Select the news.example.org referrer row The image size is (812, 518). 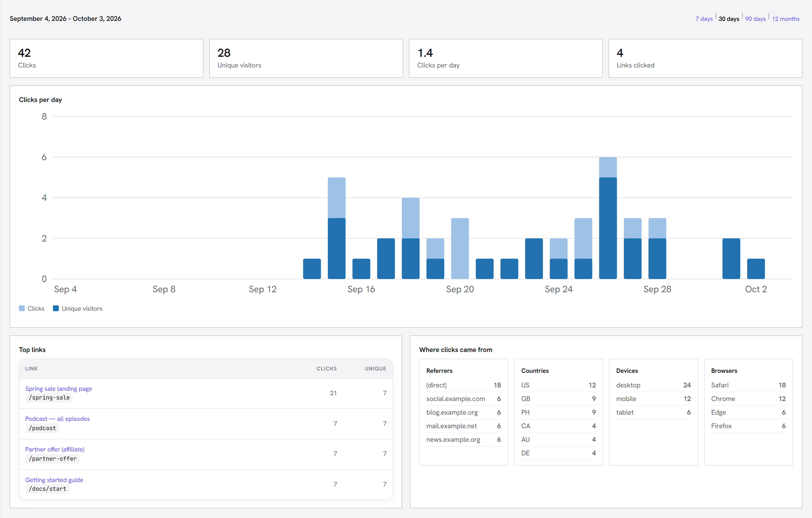coord(463,439)
